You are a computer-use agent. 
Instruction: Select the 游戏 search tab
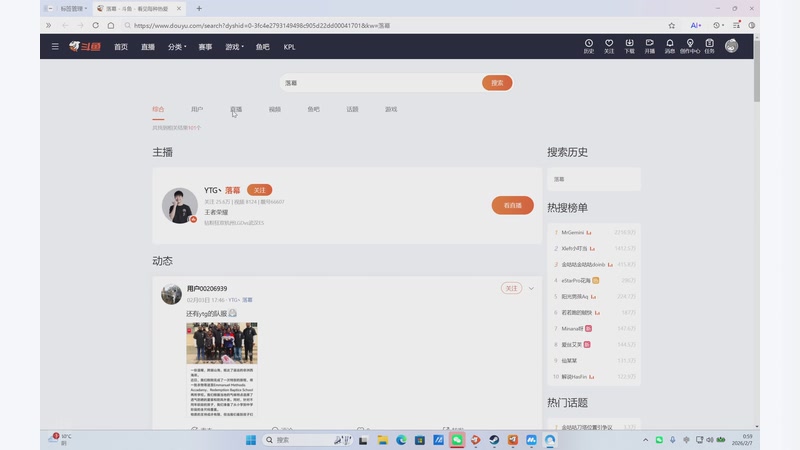point(391,109)
